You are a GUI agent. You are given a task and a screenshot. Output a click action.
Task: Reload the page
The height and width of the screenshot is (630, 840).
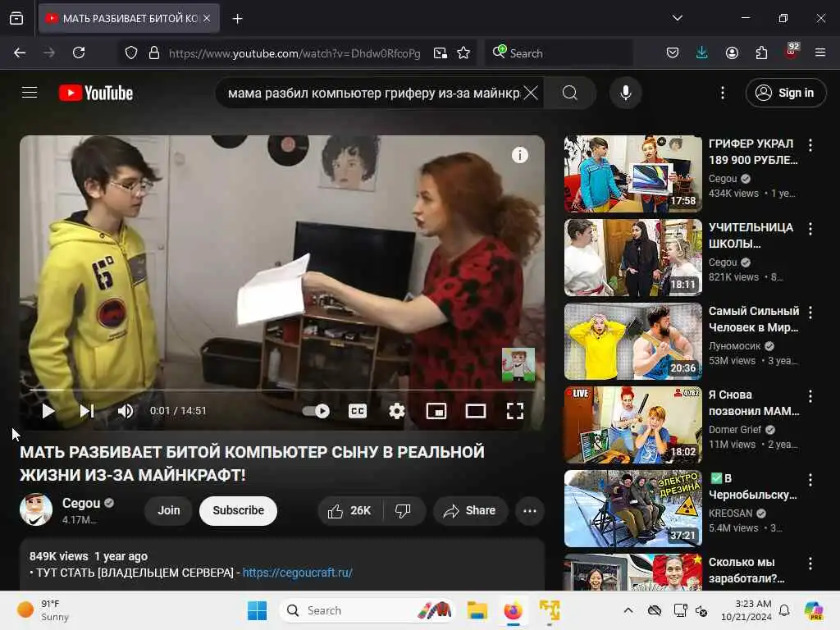79,52
